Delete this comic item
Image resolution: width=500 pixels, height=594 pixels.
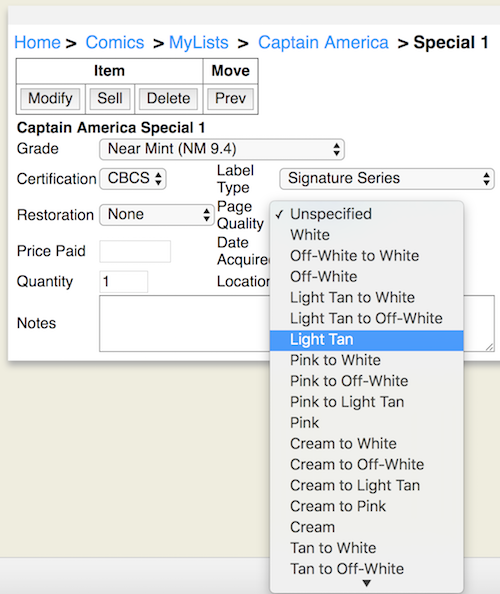168,99
